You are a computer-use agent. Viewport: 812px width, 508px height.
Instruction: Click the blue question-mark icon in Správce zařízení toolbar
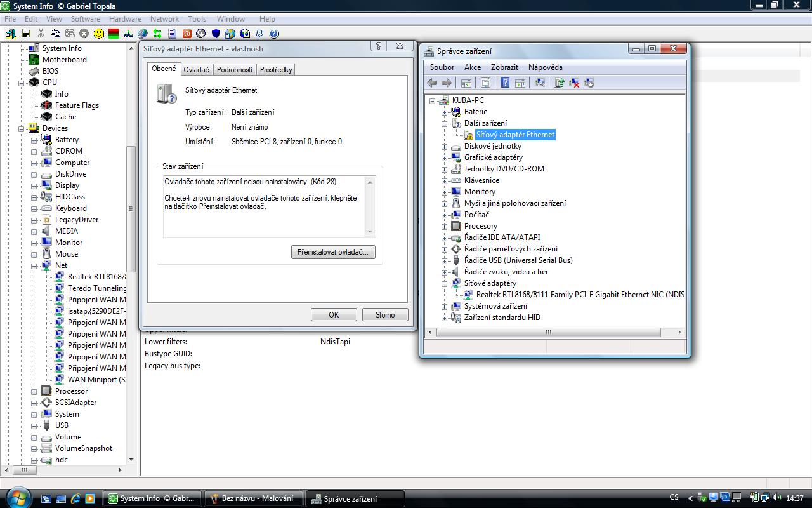(x=505, y=83)
